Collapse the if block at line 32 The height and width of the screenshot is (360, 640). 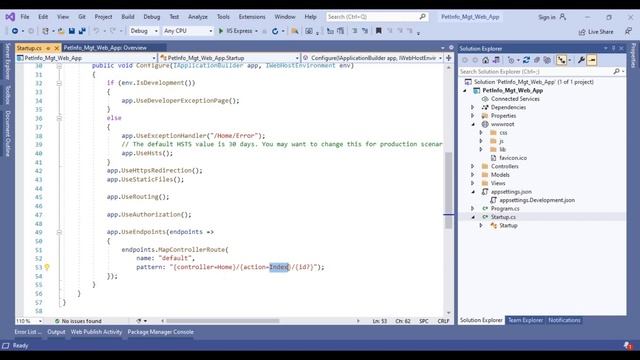point(59,83)
